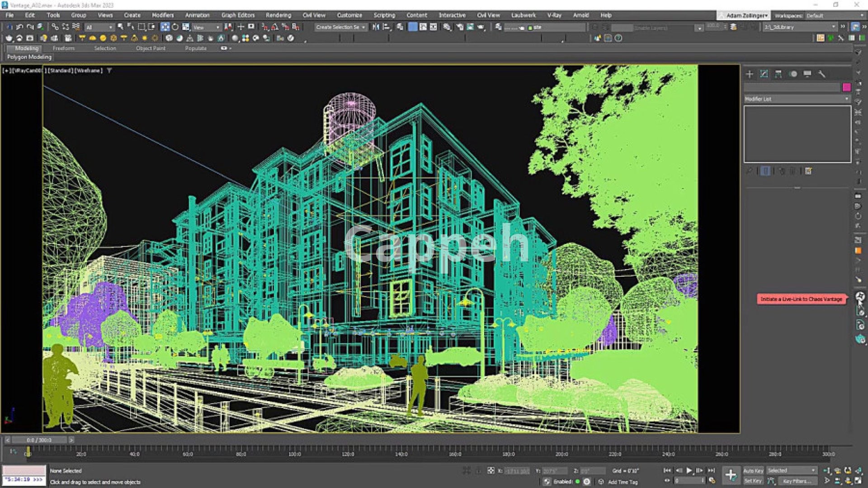Initiate a Live-Link to Chaos Vantage
Screen dimensions: 868x488
[860, 297]
